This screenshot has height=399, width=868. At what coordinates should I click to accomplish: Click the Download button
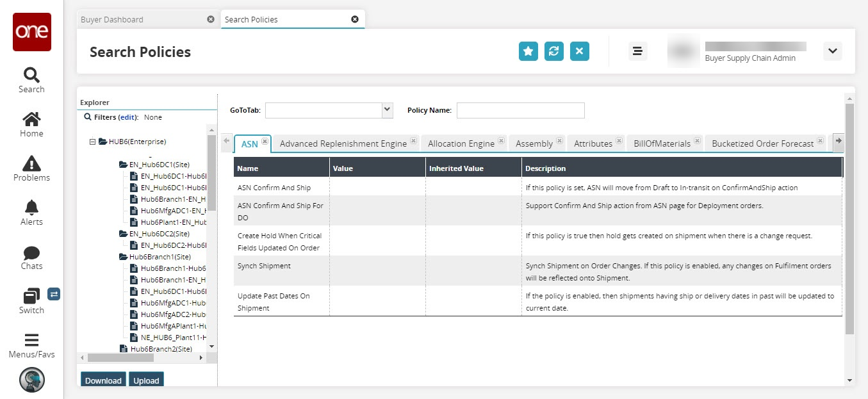103,380
